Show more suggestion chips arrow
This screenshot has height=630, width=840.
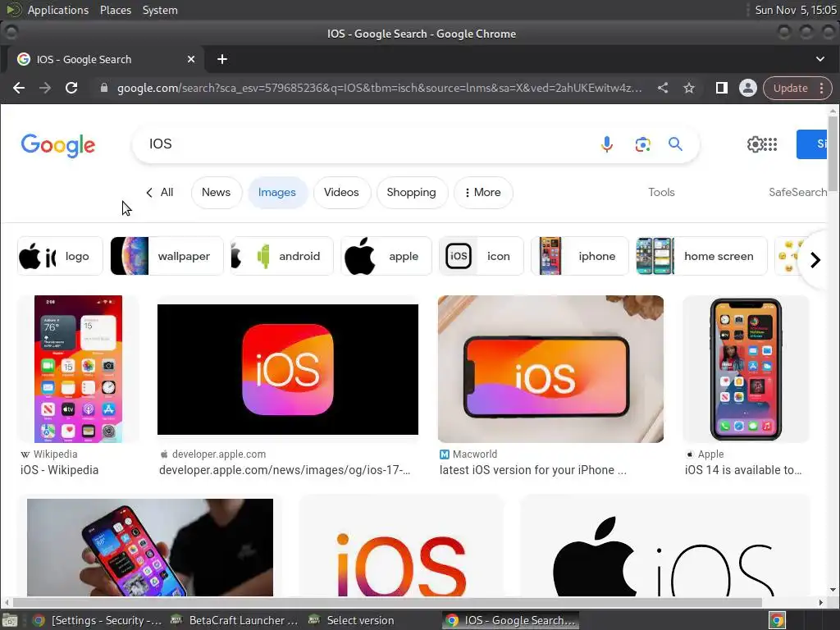(815, 260)
